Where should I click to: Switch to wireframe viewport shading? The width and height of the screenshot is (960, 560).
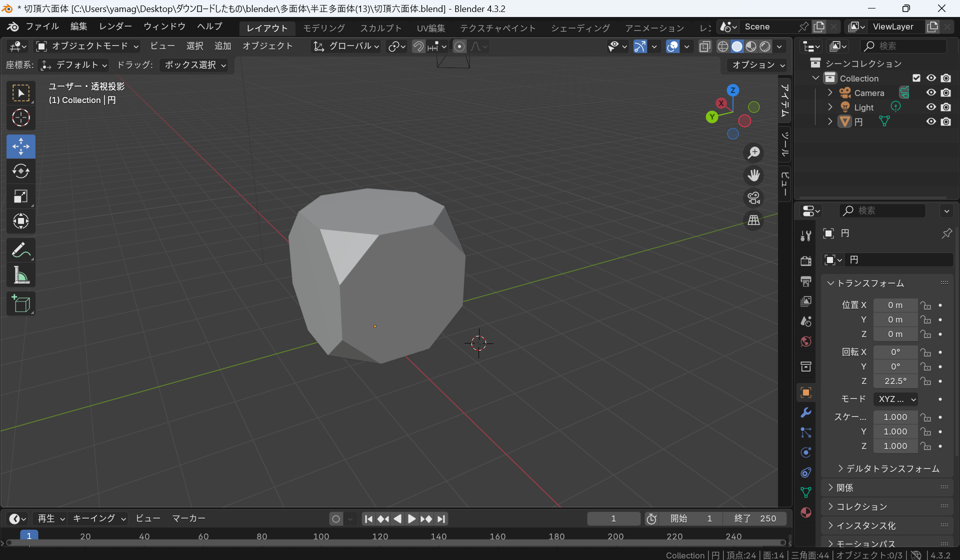pos(723,46)
